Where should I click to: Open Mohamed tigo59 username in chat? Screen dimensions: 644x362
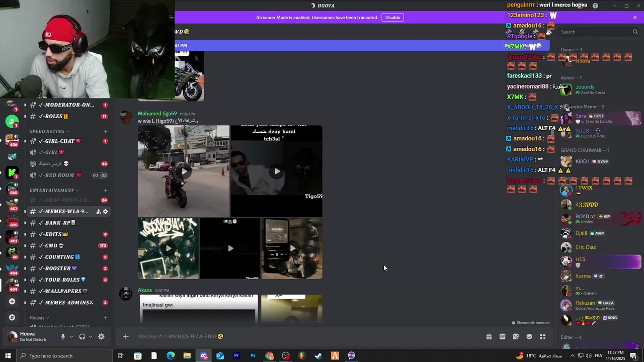tap(157, 114)
